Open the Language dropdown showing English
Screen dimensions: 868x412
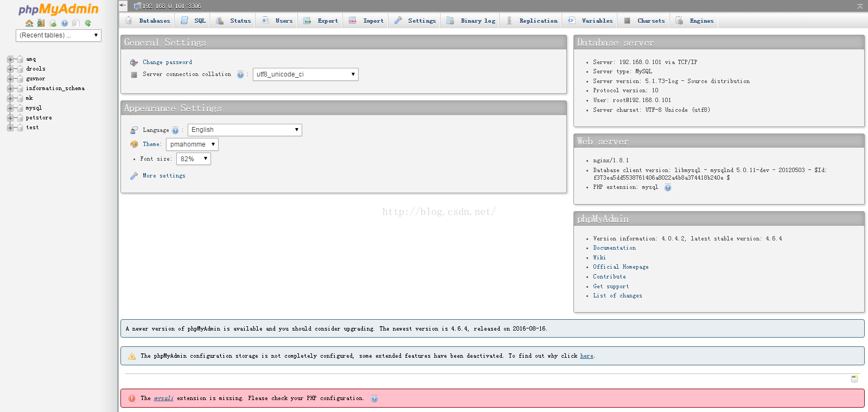click(x=245, y=130)
